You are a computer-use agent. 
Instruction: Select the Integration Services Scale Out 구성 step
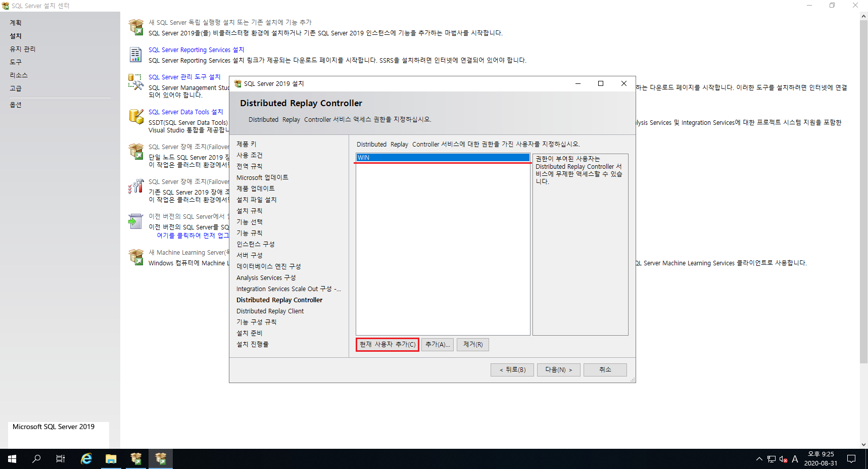pos(288,289)
